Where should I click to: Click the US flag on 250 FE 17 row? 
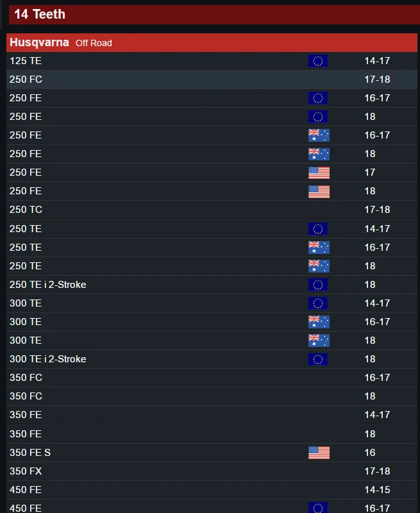[319, 172]
